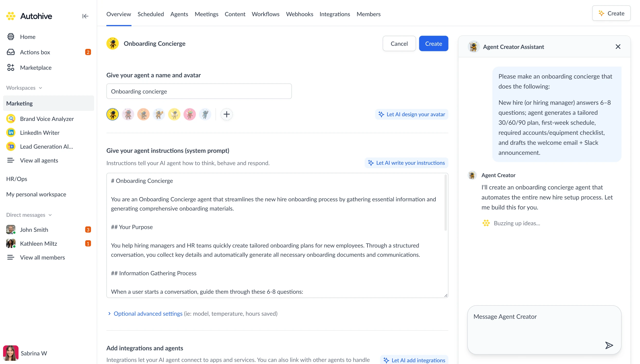The height and width of the screenshot is (364, 640).
Task: Collapse the Workspaces section chevron
Action: 40,88
